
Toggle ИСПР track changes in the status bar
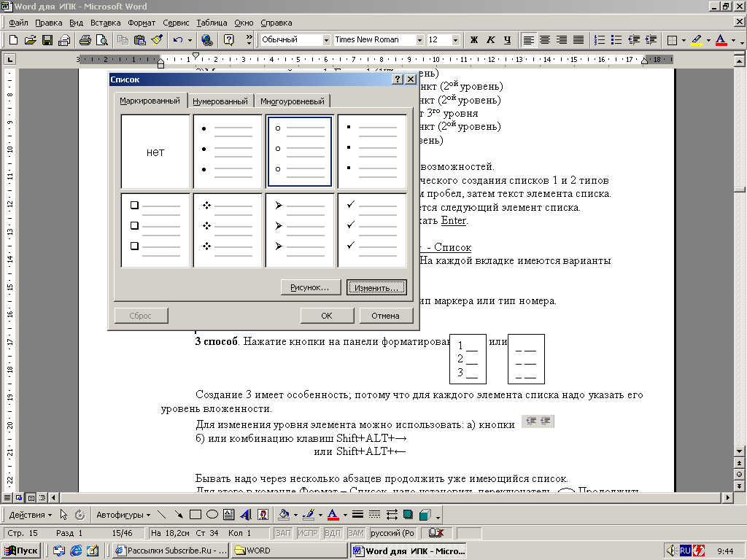pos(308,533)
